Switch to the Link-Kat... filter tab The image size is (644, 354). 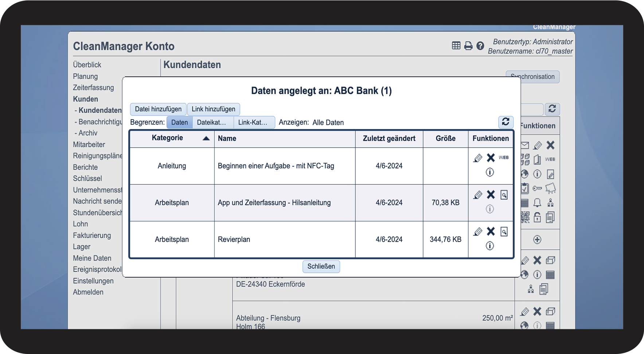(253, 122)
